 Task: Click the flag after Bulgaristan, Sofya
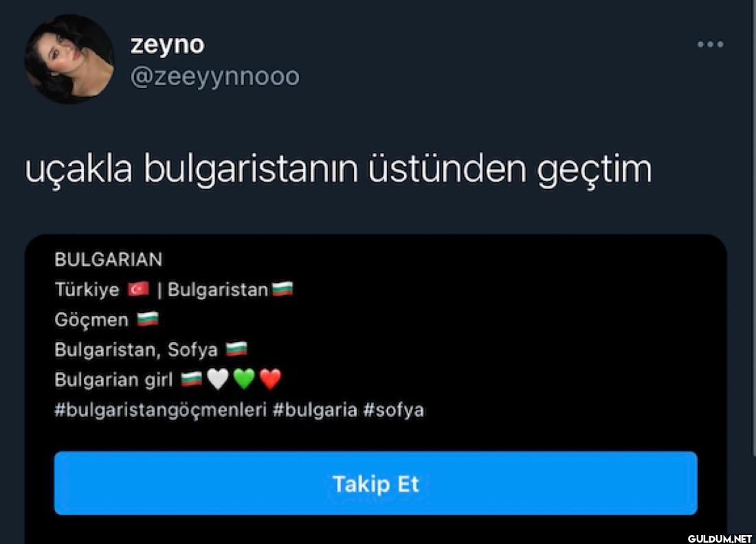pyautogui.click(x=236, y=349)
